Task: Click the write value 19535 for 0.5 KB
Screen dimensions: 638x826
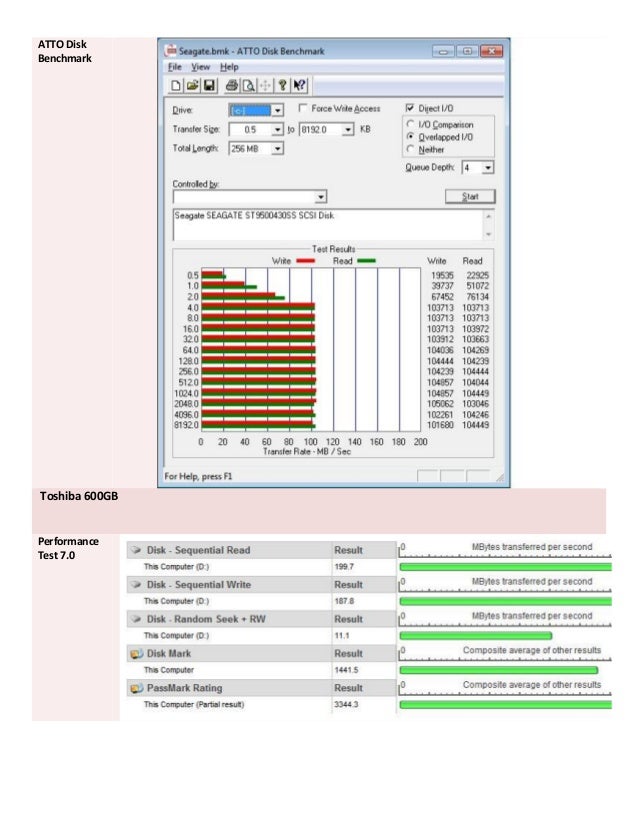Action: click(x=442, y=275)
